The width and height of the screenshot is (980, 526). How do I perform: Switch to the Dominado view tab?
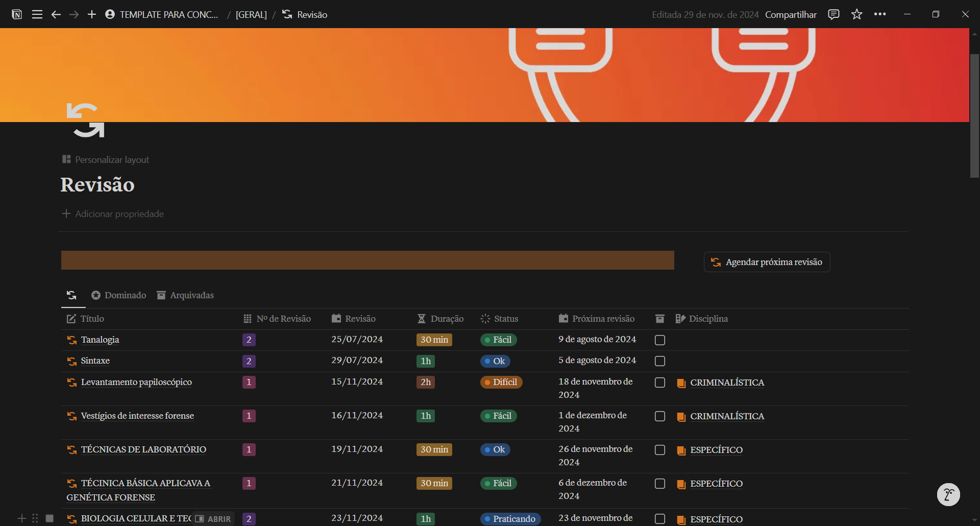pyautogui.click(x=119, y=295)
